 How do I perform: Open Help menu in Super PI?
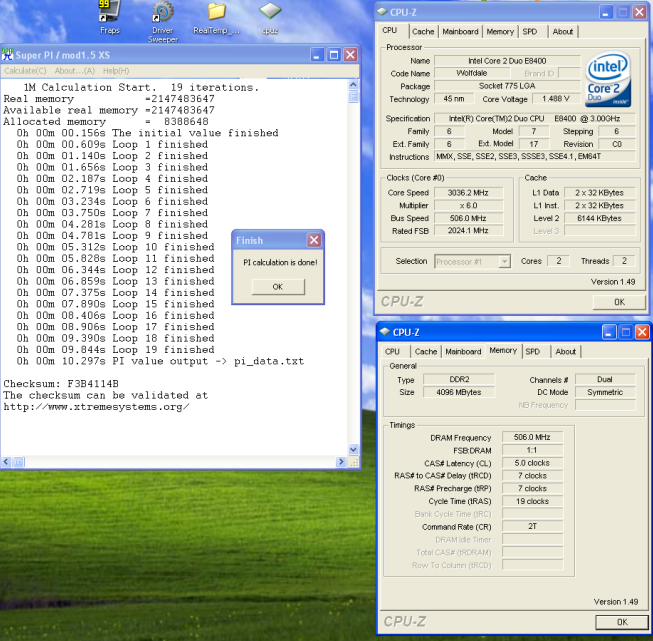[116, 71]
